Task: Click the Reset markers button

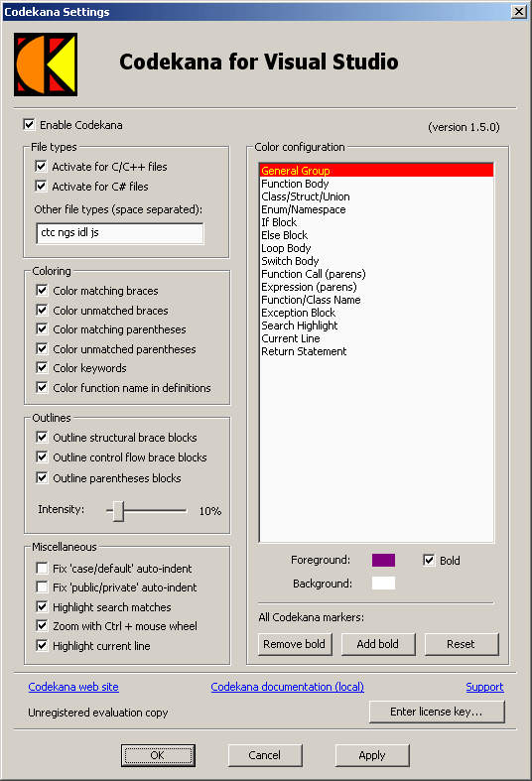Action: 462,644
